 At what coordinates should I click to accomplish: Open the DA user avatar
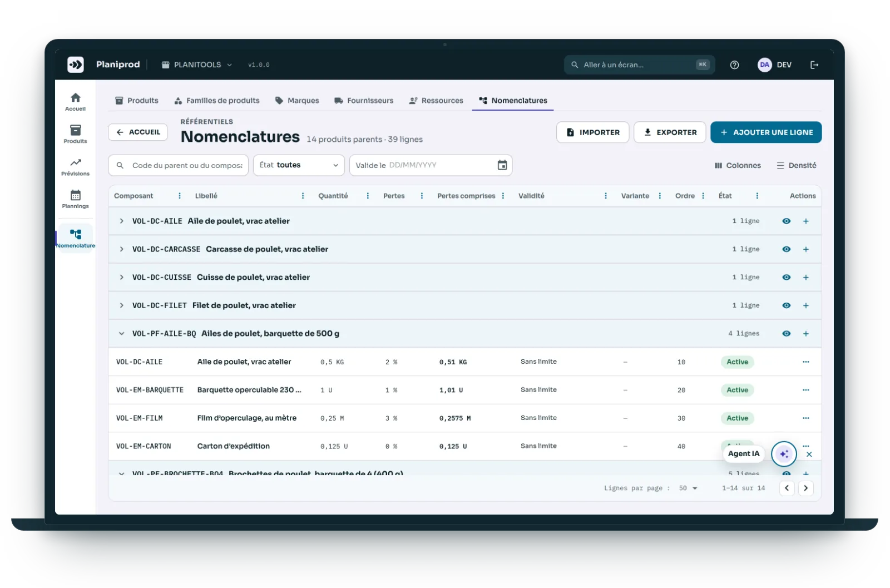point(765,65)
